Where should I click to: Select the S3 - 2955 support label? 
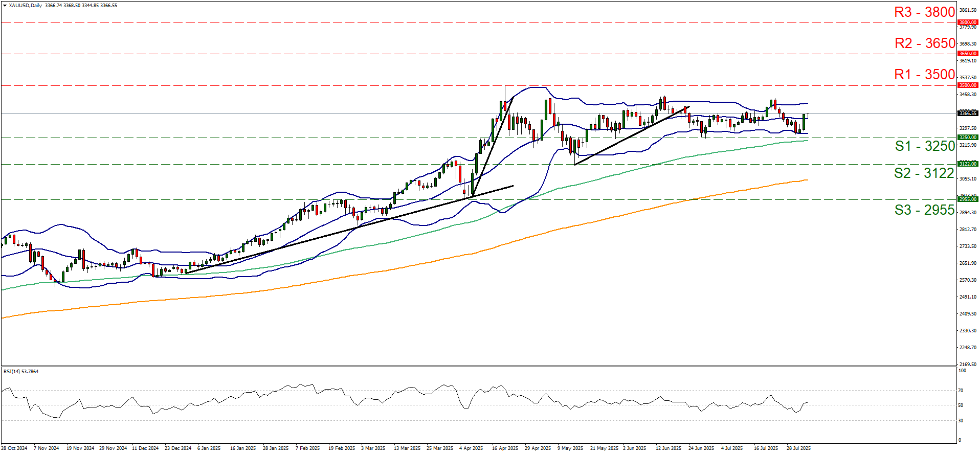[924, 210]
